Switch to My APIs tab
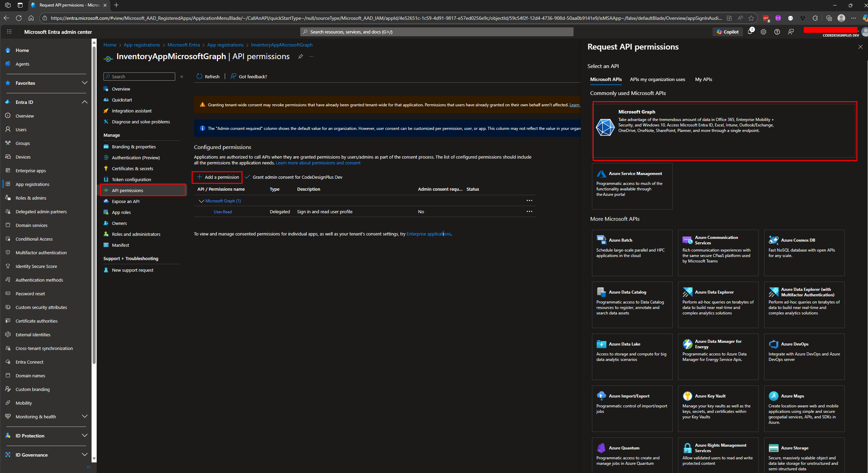 pyautogui.click(x=703, y=79)
